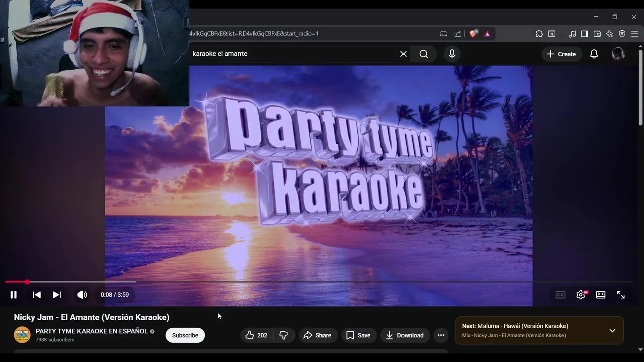Open the player settings gear

pos(581,295)
